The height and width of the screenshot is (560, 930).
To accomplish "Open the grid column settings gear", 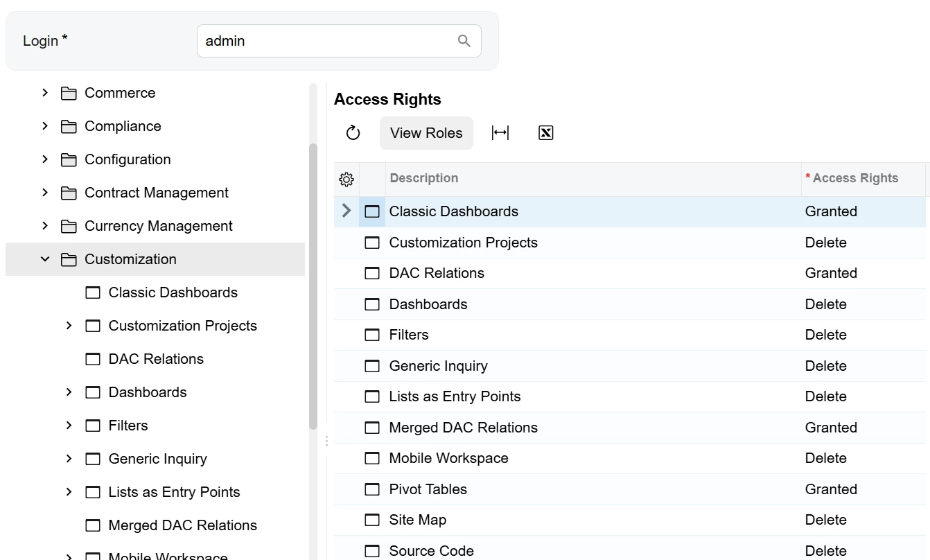I will click(x=346, y=180).
